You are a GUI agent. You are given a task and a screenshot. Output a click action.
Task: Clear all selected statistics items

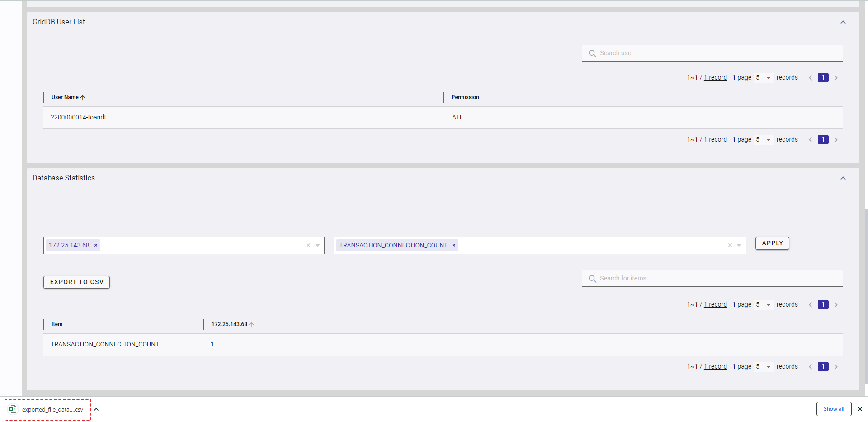click(730, 245)
